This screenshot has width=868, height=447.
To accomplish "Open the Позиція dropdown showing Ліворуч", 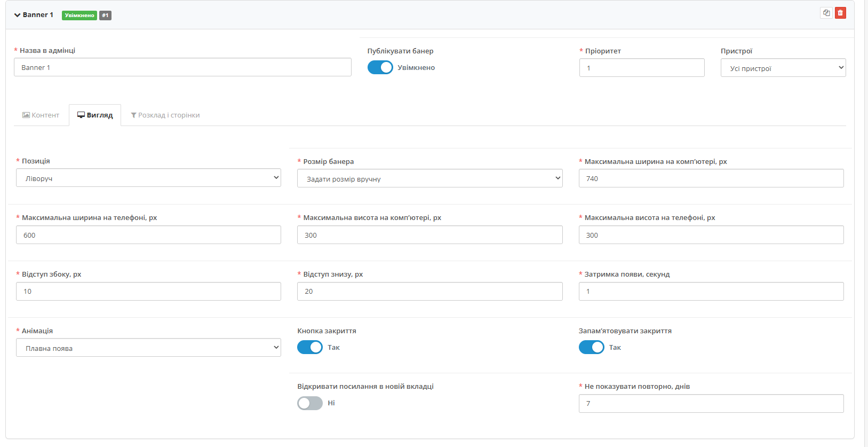I will pyautogui.click(x=148, y=178).
